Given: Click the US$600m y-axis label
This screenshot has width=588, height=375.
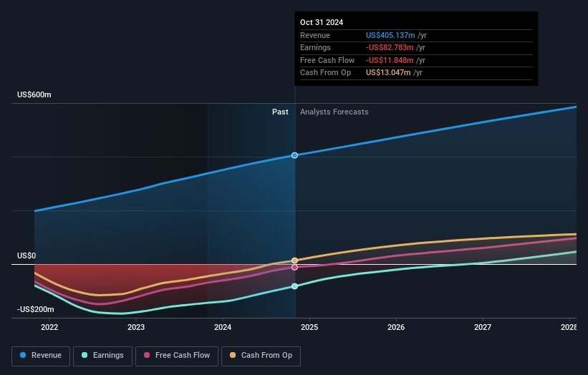Looking at the screenshot, I should [x=34, y=94].
